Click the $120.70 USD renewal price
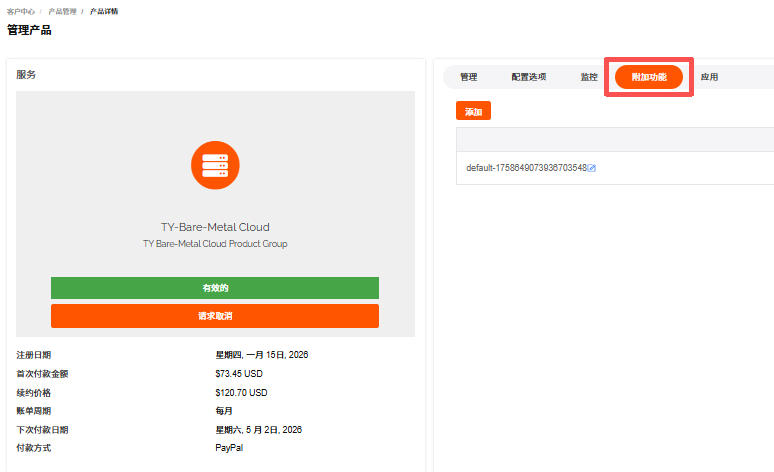 [241, 393]
